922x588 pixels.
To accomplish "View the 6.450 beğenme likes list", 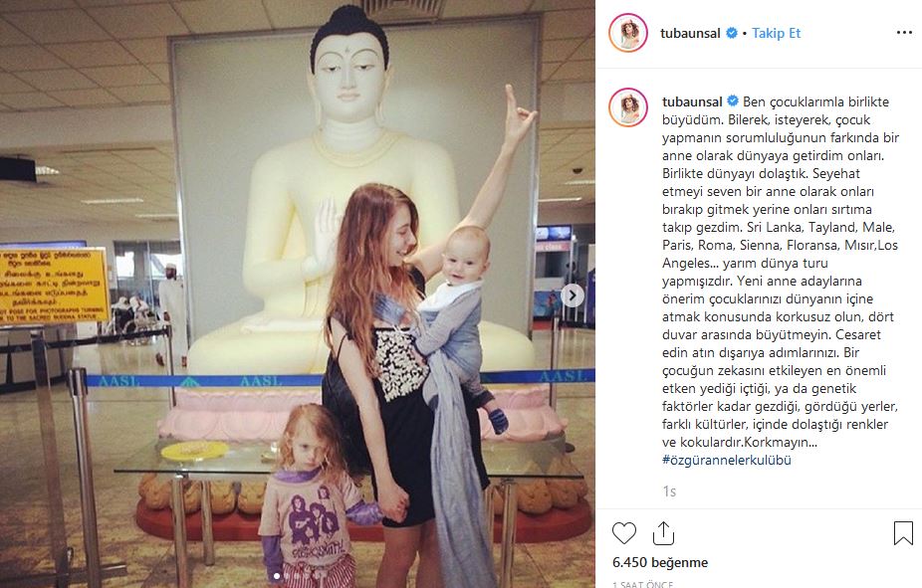I will [660, 562].
